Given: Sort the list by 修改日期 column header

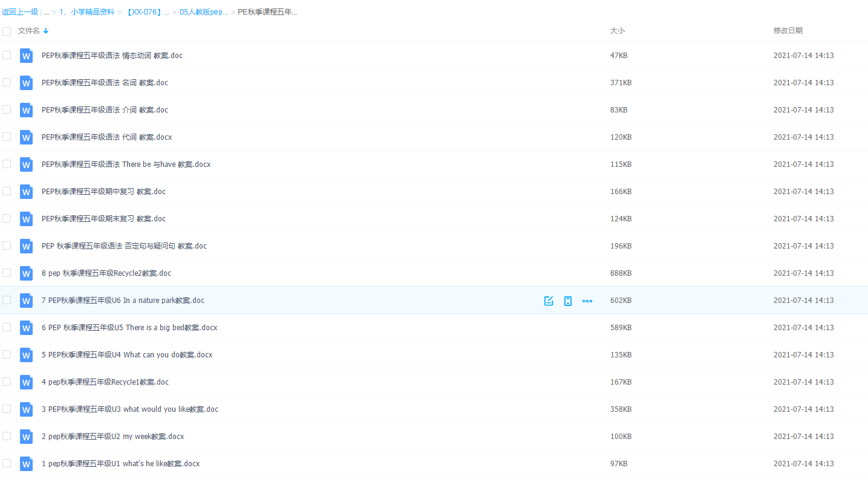Looking at the screenshot, I should (788, 31).
